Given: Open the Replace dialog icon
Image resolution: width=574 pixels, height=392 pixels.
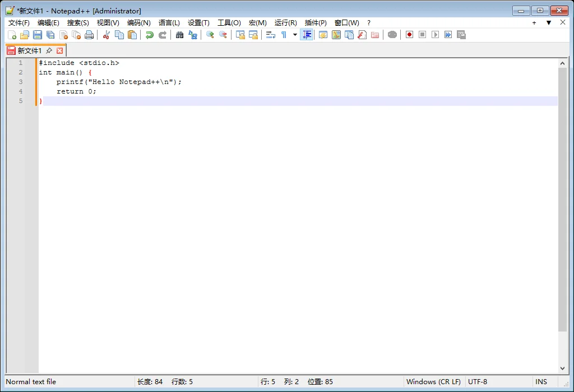Looking at the screenshot, I should [x=193, y=35].
